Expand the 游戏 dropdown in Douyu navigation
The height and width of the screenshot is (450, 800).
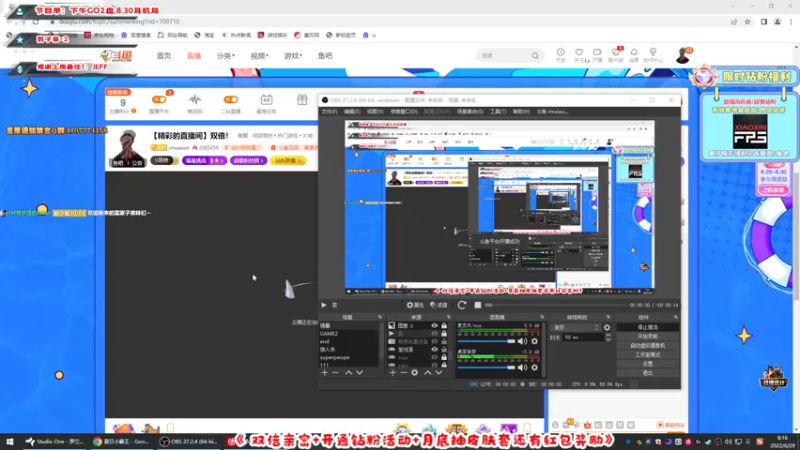pyautogui.click(x=293, y=56)
